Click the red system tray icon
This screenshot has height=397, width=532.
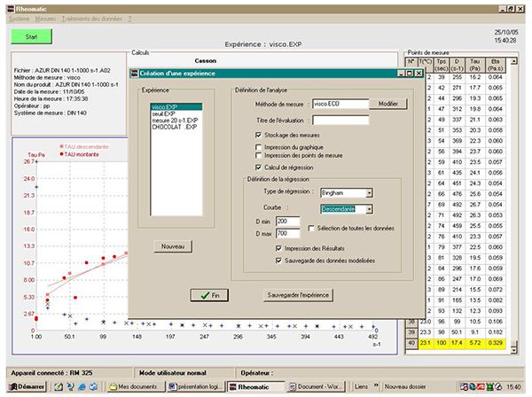(481, 386)
